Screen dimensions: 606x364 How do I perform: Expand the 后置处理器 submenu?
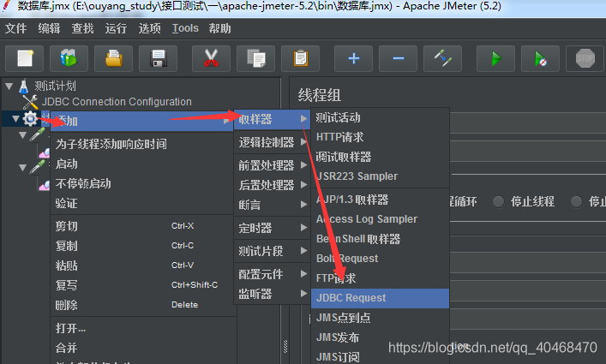click(273, 185)
